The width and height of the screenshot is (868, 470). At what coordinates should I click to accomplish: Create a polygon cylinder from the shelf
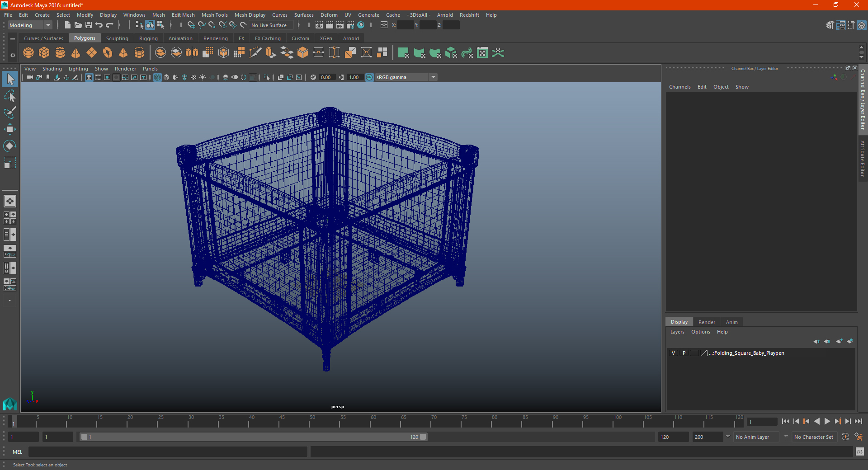60,52
